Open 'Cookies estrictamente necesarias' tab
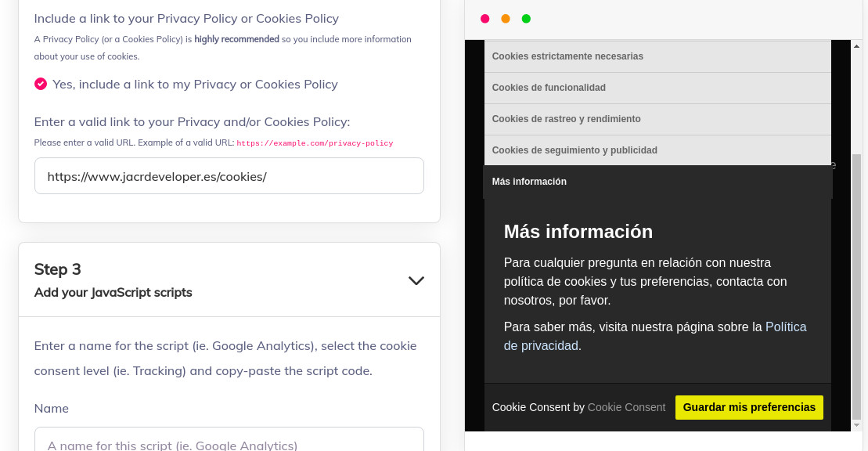The height and width of the screenshot is (451, 868). click(657, 56)
